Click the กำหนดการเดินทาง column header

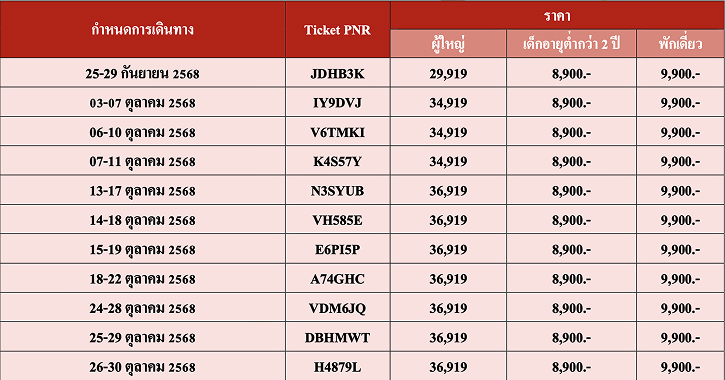142,30
